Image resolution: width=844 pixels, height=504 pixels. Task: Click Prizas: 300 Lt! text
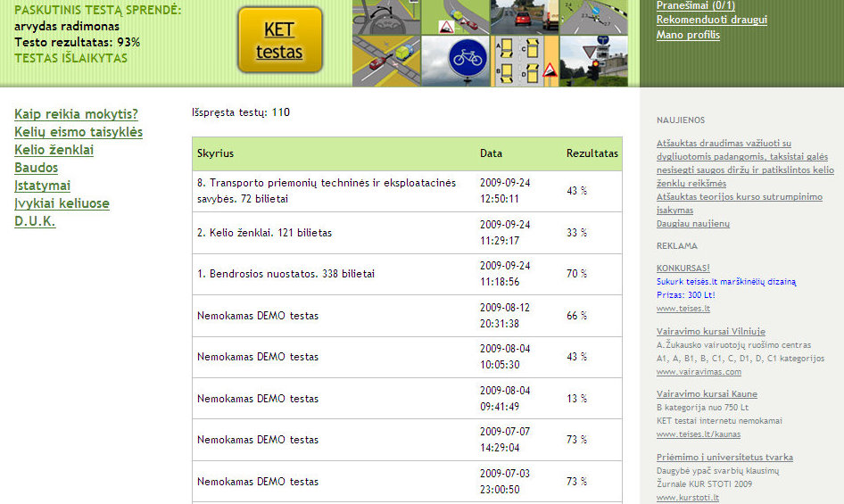point(686,294)
